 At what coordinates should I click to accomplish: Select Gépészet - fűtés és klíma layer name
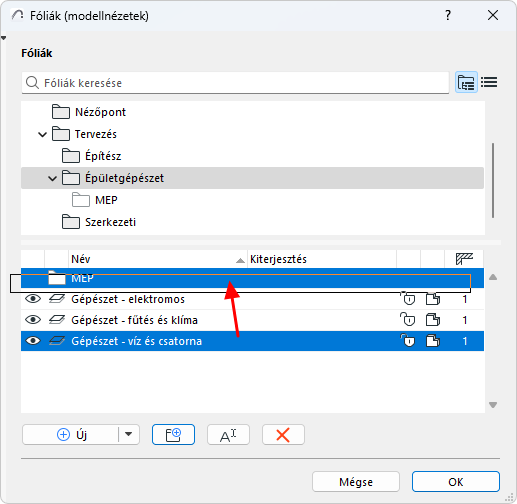pyautogui.click(x=134, y=320)
